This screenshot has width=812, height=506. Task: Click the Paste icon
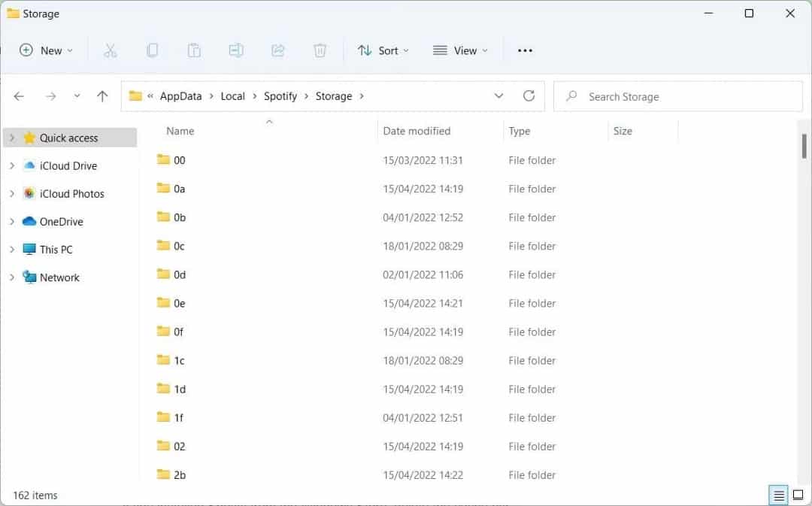click(193, 50)
